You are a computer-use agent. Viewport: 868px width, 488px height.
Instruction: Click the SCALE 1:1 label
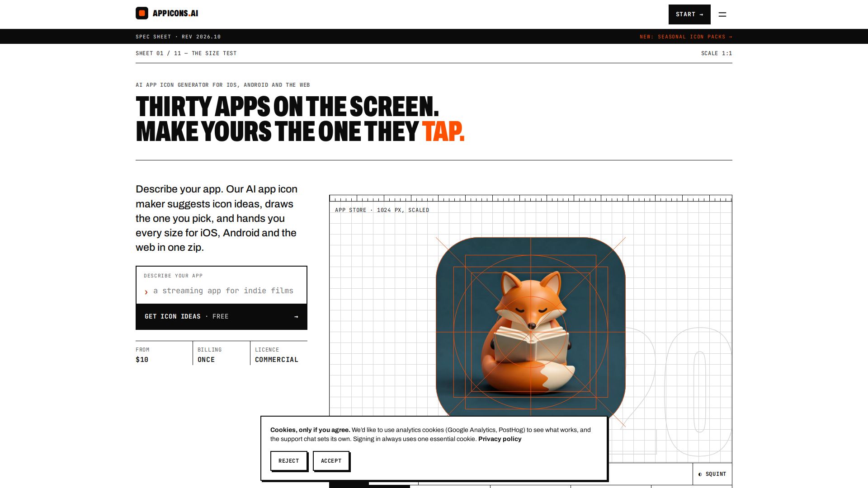click(717, 53)
